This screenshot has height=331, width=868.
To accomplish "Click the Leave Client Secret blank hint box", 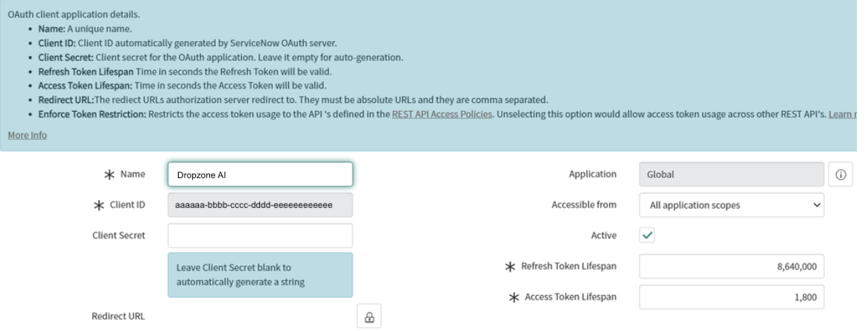I will 260,275.
